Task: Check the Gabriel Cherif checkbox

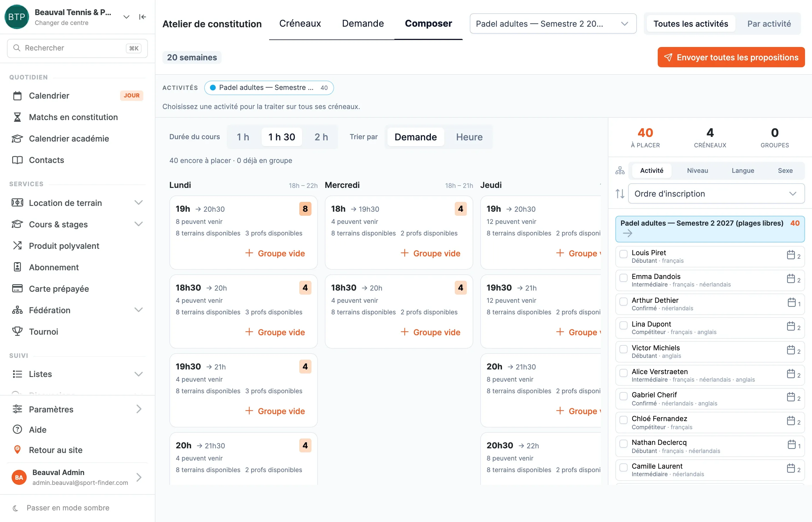Action: (623, 396)
